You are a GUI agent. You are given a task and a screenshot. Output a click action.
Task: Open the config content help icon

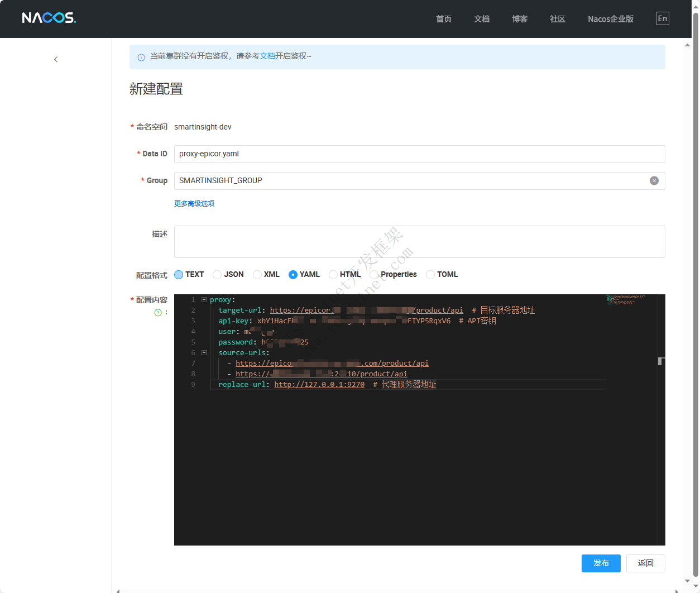[x=158, y=313]
